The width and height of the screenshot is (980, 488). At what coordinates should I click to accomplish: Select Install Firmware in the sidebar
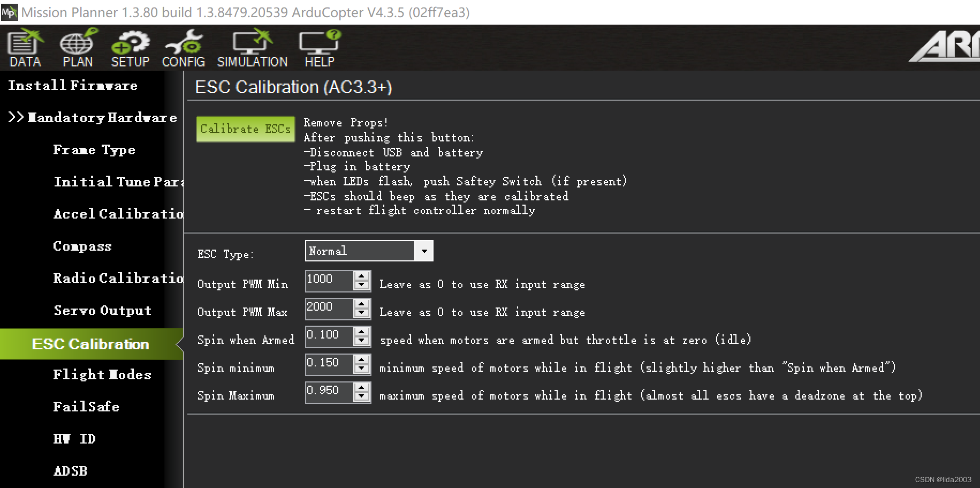point(73,86)
